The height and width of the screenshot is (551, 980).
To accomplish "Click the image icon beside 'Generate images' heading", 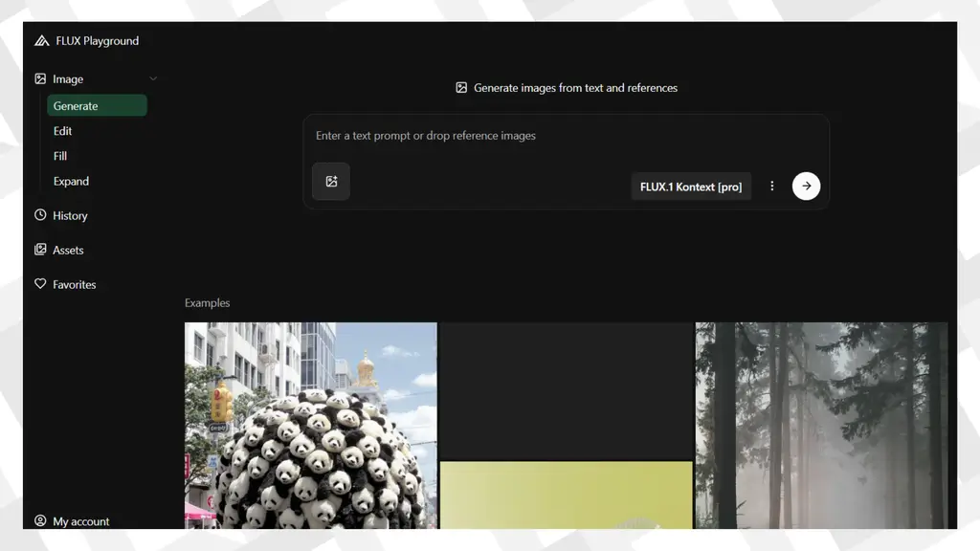I will [462, 87].
